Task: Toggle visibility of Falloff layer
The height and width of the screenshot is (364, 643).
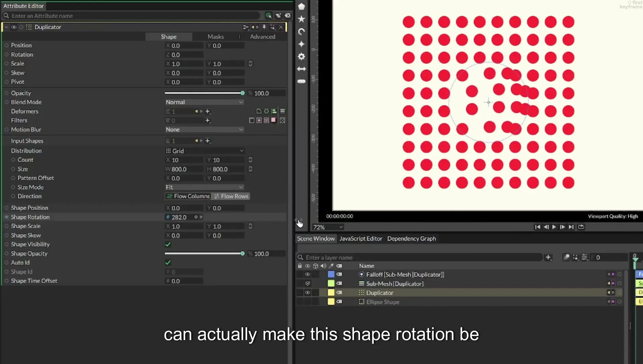Action: coord(307,274)
